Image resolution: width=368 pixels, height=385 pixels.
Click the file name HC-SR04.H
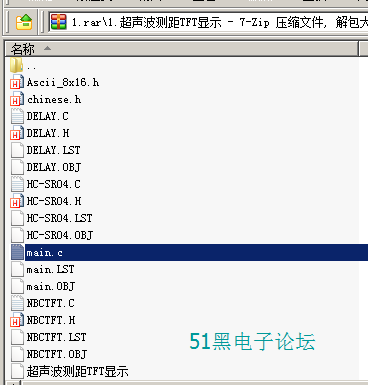point(54,201)
